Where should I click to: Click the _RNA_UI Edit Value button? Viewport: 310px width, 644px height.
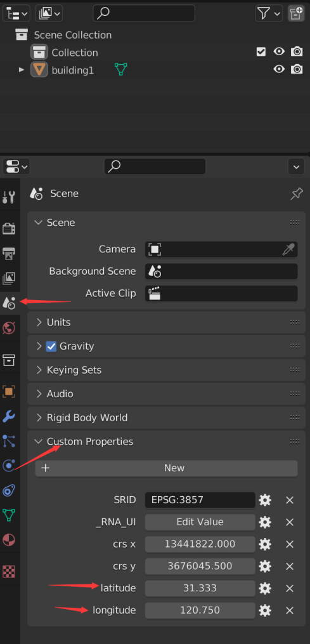tap(200, 522)
